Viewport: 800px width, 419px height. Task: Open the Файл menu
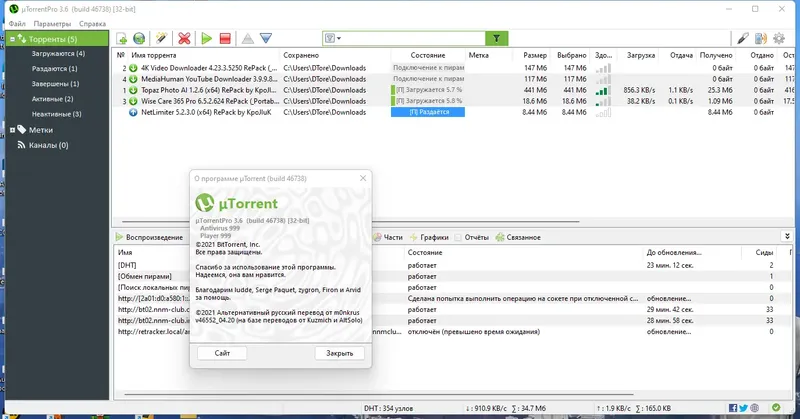[x=17, y=23]
